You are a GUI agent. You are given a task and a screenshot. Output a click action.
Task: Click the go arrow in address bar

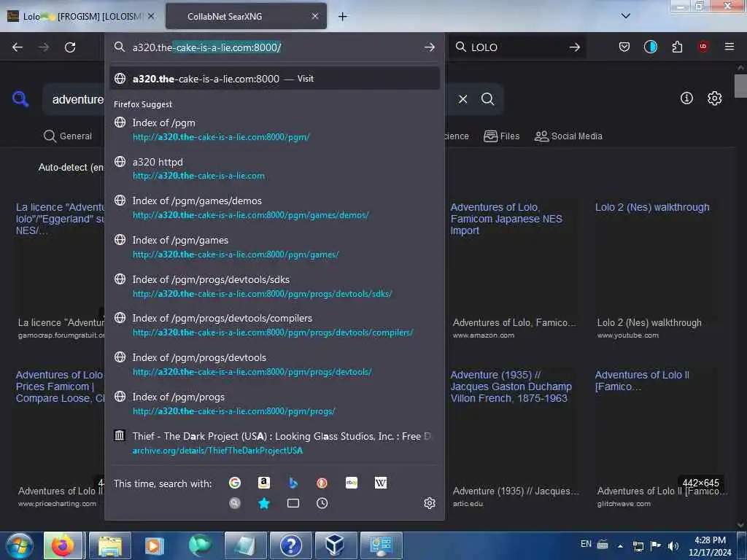(429, 47)
